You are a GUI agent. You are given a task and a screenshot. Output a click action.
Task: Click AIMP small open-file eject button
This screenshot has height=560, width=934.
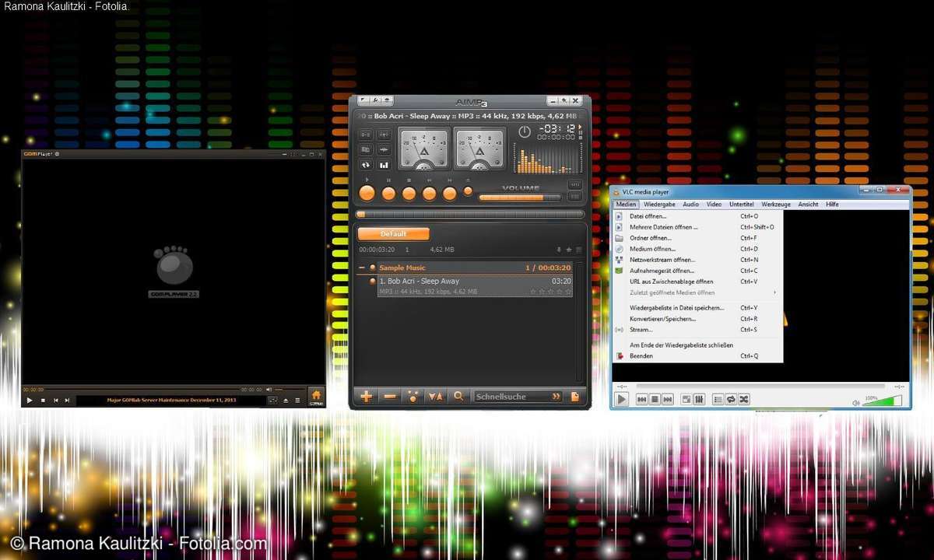[468, 191]
